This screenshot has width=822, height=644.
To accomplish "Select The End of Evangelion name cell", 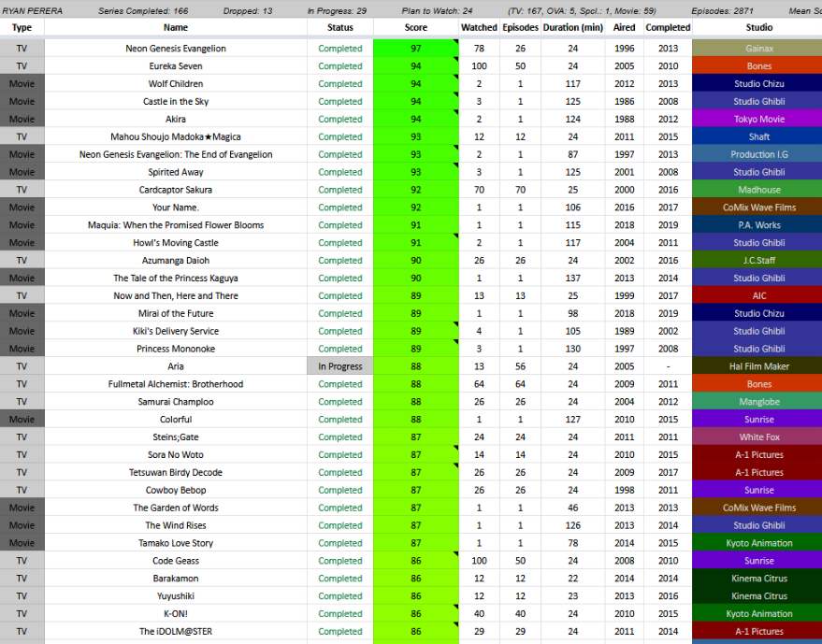I will pyautogui.click(x=176, y=154).
